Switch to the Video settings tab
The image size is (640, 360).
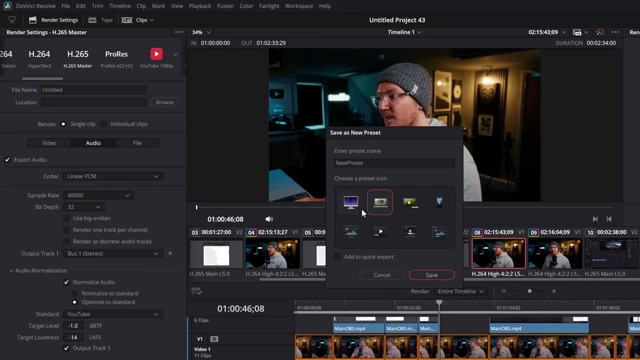pos(49,143)
